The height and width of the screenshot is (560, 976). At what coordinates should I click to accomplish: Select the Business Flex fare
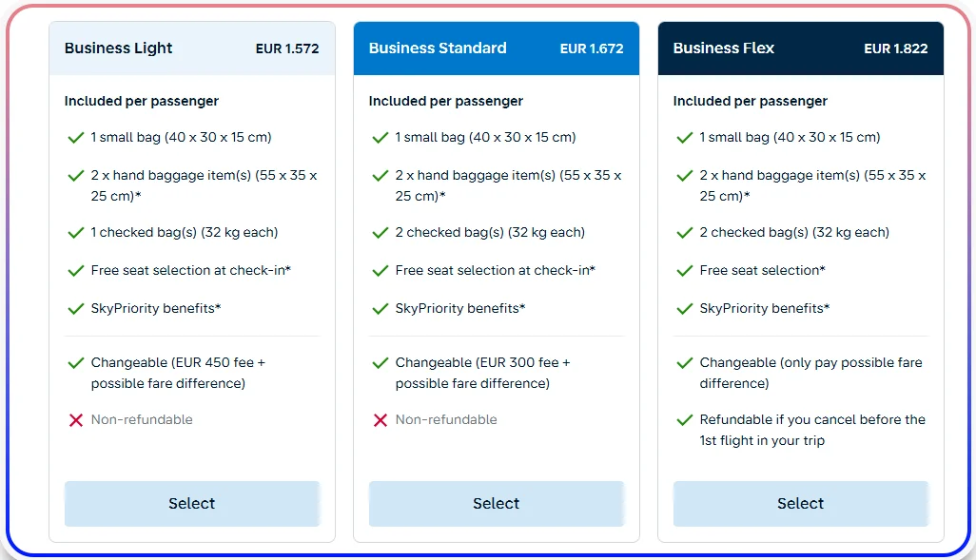tap(800, 503)
